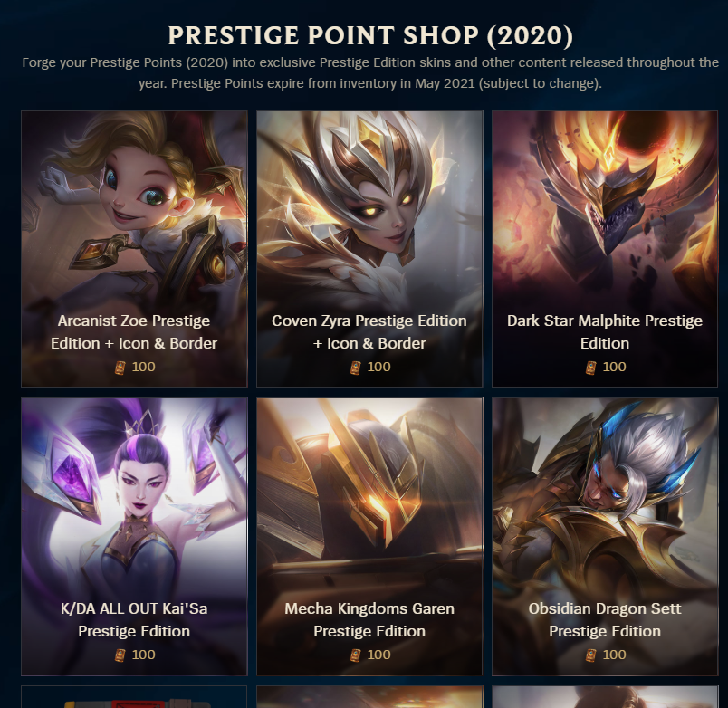Image resolution: width=728 pixels, height=708 pixels.
Task: Click prestige point icon under Dark Star Malphite
Action: (x=590, y=368)
